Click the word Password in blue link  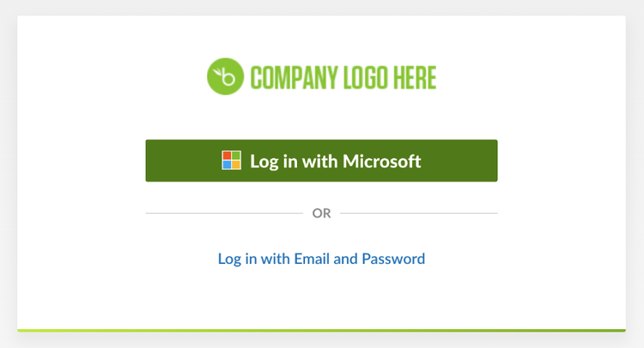[x=393, y=259]
